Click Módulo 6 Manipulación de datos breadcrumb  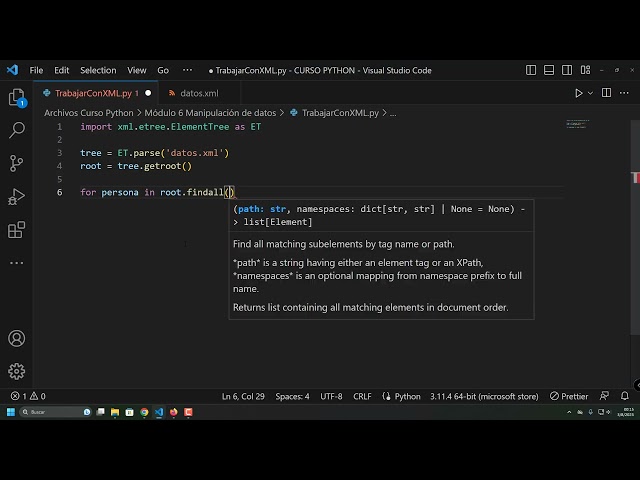tap(210, 113)
